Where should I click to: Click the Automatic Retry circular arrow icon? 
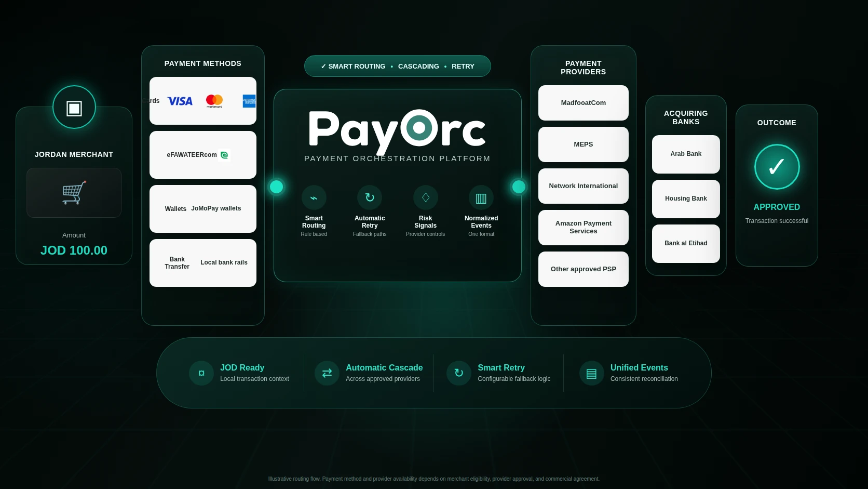coord(370,198)
